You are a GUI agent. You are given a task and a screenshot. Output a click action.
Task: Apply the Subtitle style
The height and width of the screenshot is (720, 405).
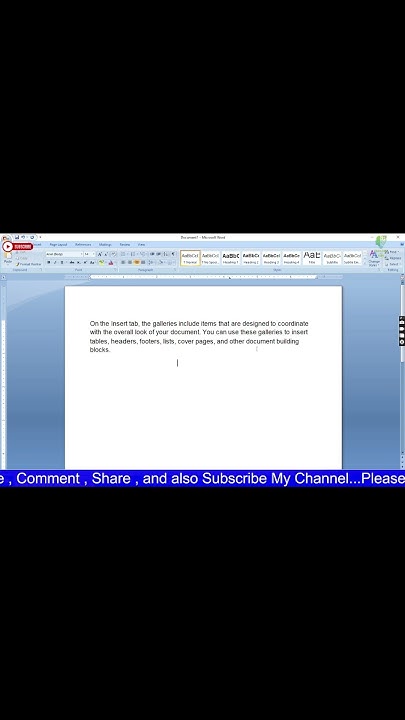tap(332, 258)
